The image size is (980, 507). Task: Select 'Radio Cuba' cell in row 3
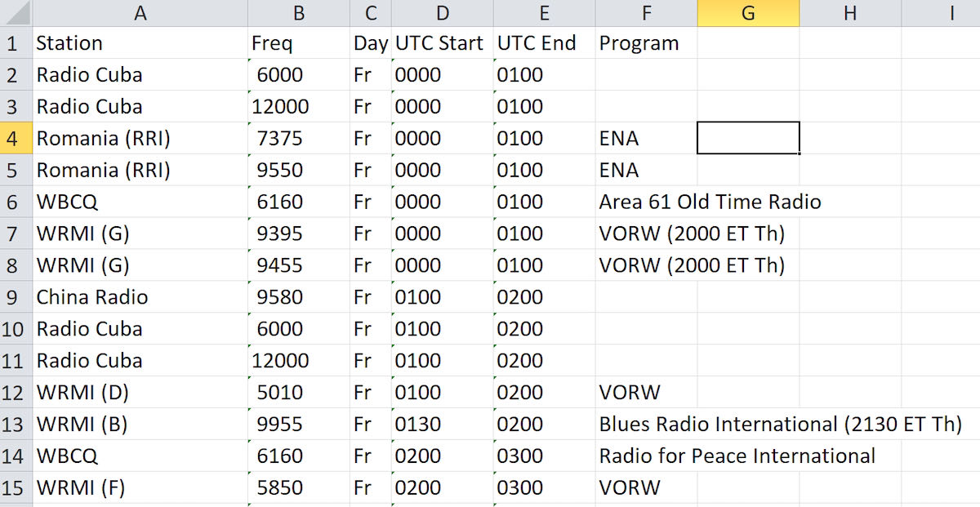pos(140,106)
